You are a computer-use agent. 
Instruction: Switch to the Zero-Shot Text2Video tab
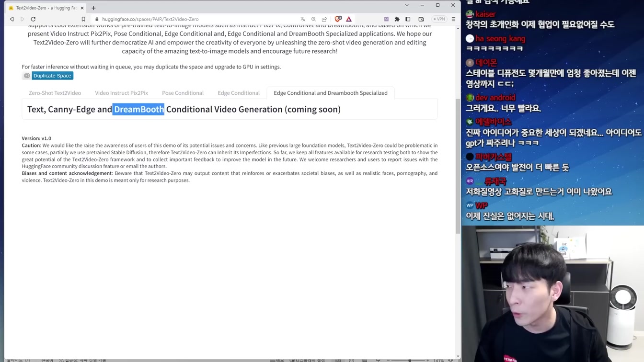coord(55,93)
